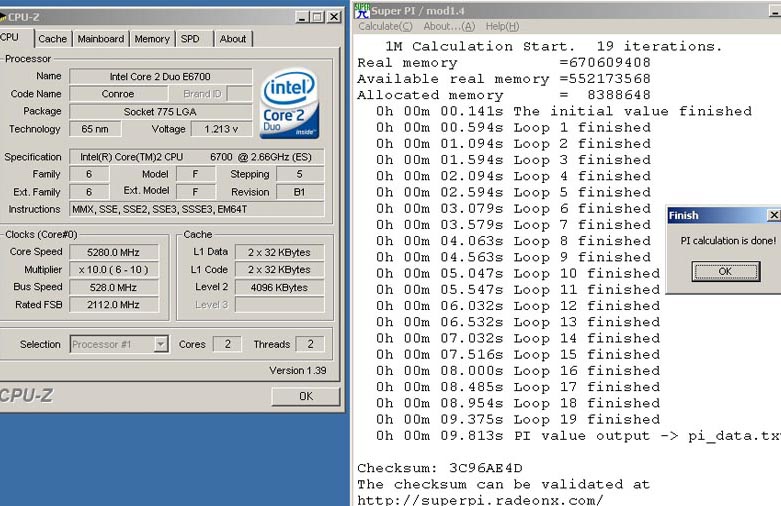Click the Instructions field listing MMX, SSE
781x506 pixels.
pyautogui.click(x=197, y=209)
